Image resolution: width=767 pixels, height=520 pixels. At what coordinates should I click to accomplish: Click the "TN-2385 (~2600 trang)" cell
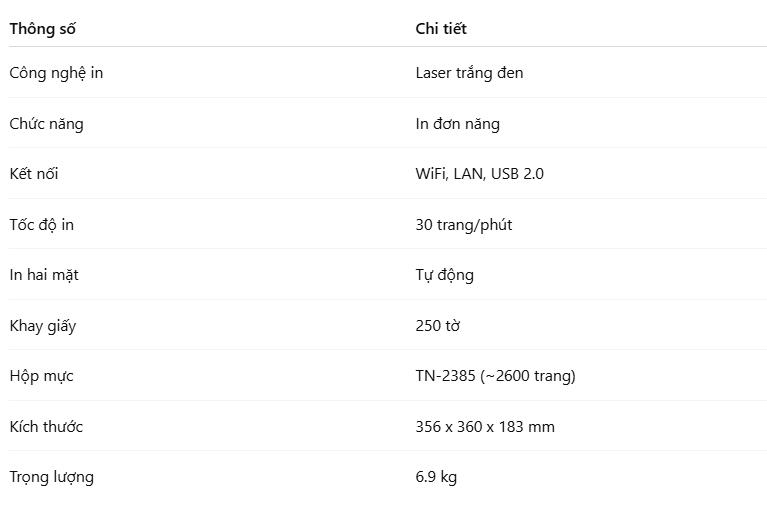pos(495,376)
